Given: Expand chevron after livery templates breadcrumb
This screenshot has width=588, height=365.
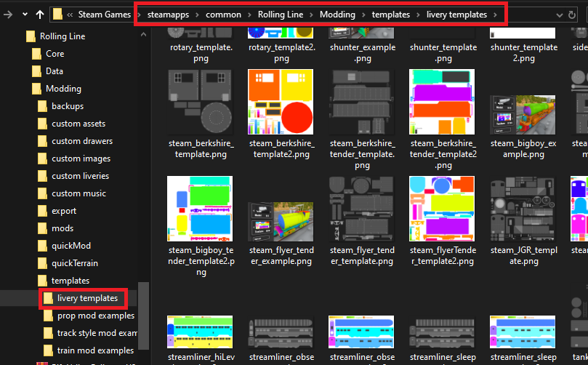Looking at the screenshot, I should [496, 15].
